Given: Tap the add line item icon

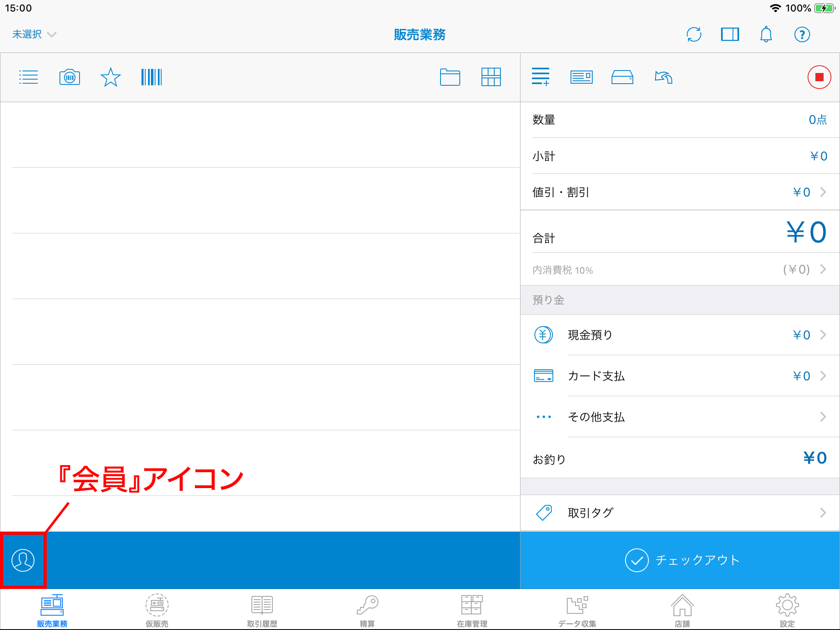Looking at the screenshot, I should pos(540,77).
